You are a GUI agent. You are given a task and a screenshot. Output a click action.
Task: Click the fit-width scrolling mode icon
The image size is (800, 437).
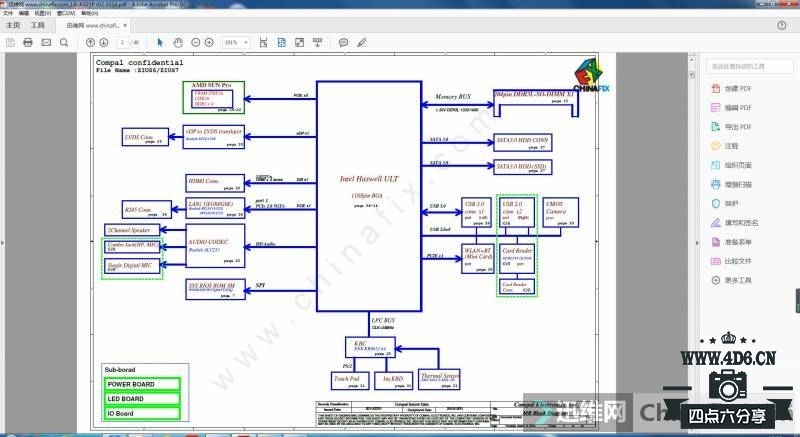[263, 42]
